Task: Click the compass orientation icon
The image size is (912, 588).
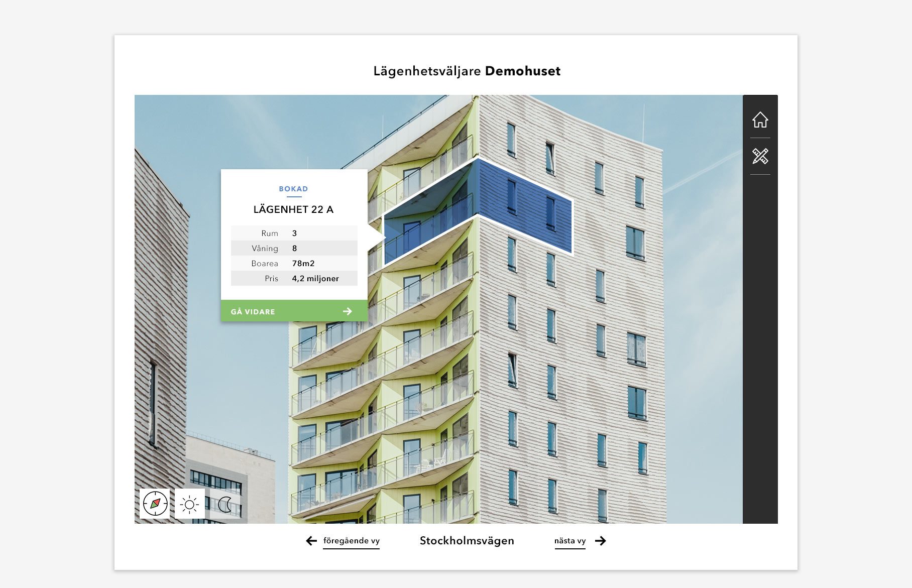Action: (155, 503)
